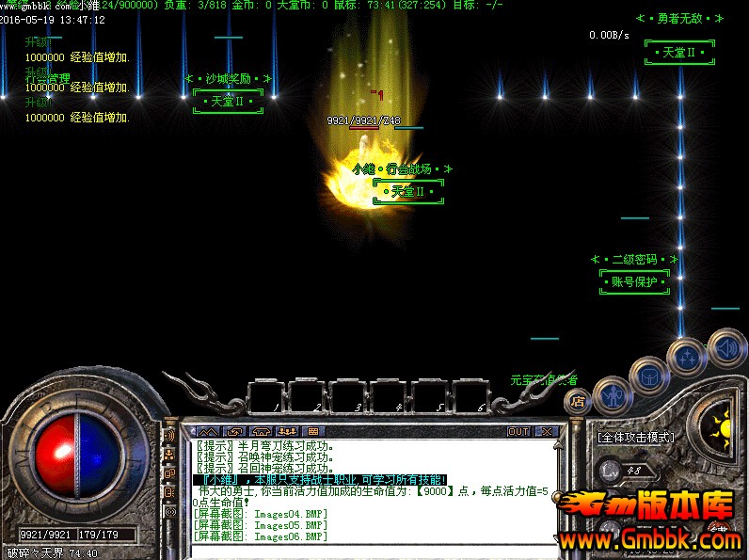Click the 2016-05-19 13:47:12 timestamp

coord(52,20)
